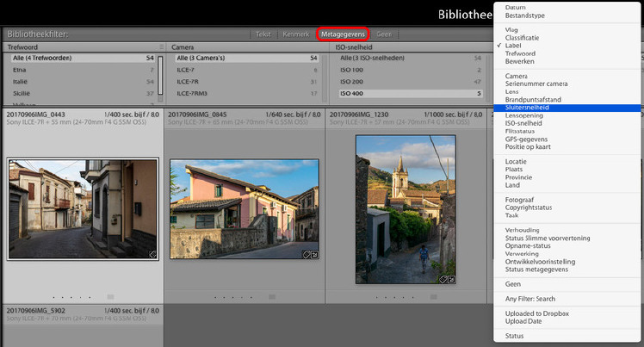Choose GPS-gegevens menu entry
This screenshot has width=644, height=347.
pyautogui.click(x=526, y=139)
